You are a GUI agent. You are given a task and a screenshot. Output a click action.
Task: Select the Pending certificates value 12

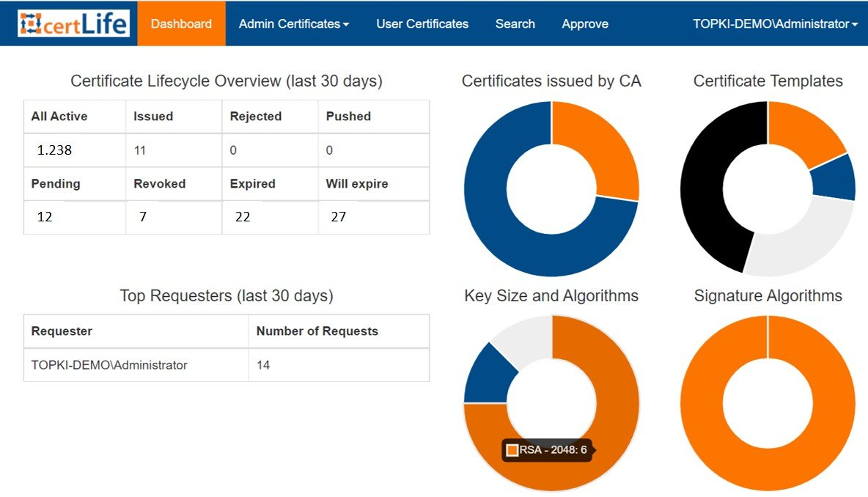pyautogui.click(x=44, y=217)
